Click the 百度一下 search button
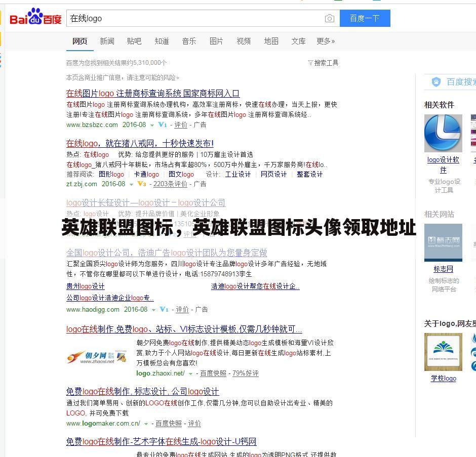 (365, 18)
